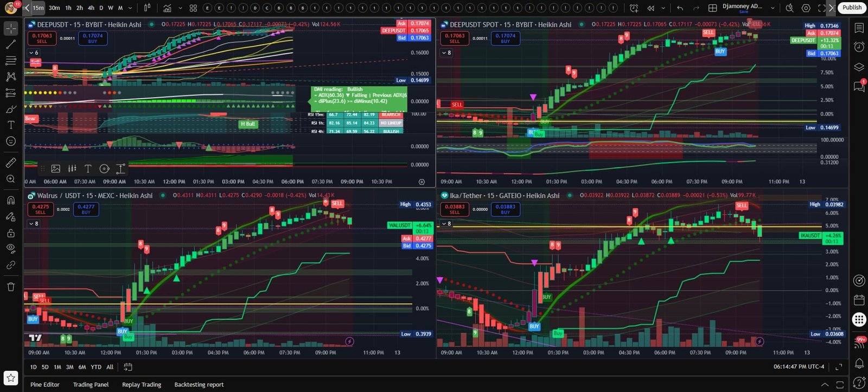Screen dimensions: 868x392
Task: Toggle lock all drawings padlock
Action: 11,233
